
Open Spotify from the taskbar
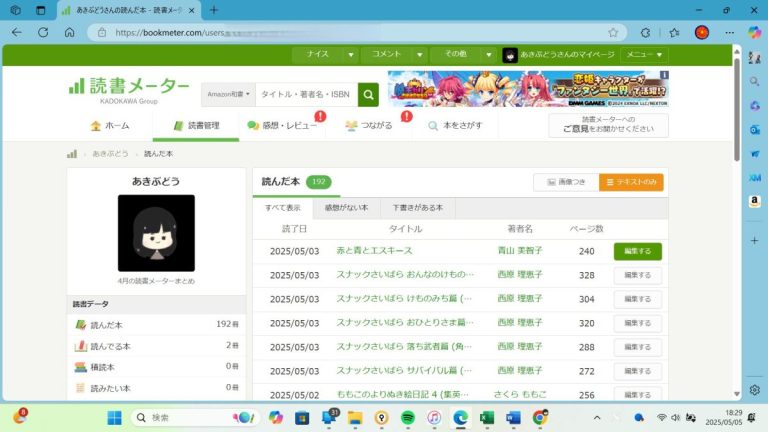point(408,417)
